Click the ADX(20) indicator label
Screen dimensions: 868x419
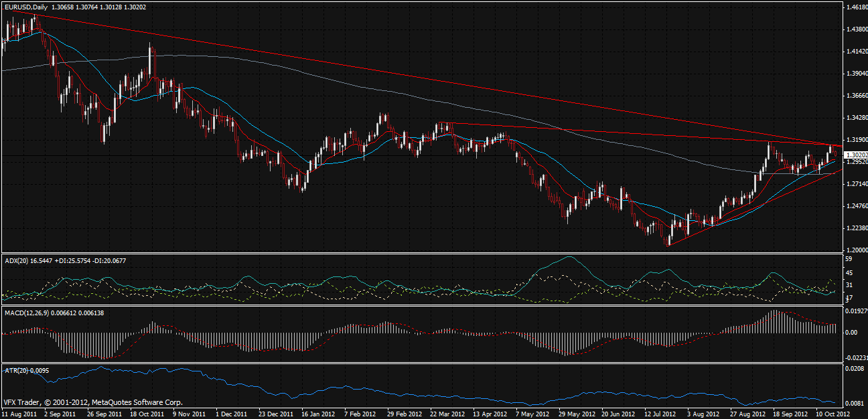(x=18, y=259)
